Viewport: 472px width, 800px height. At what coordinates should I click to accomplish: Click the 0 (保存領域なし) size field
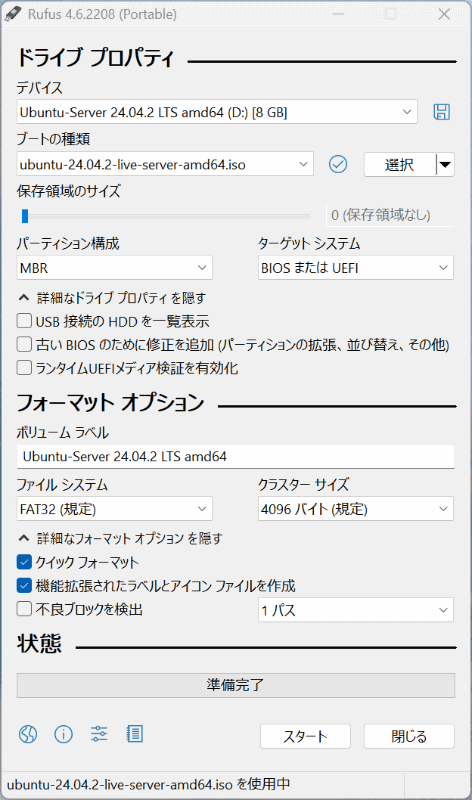390,215
